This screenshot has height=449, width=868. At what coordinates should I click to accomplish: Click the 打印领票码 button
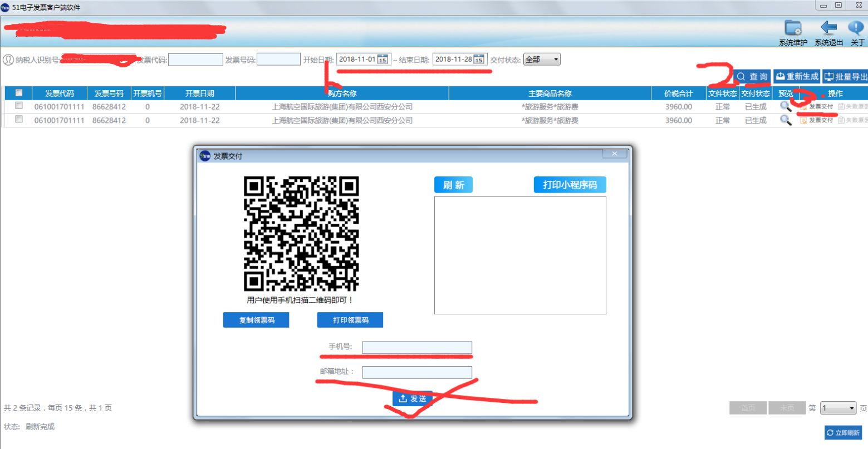(x=350, y=320)
